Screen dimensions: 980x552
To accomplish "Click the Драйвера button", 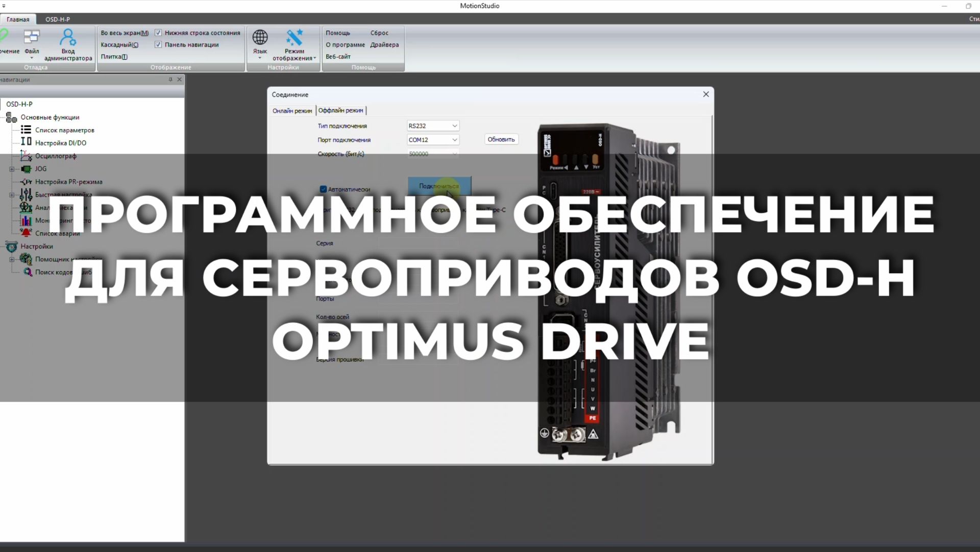I will (384, 44).
